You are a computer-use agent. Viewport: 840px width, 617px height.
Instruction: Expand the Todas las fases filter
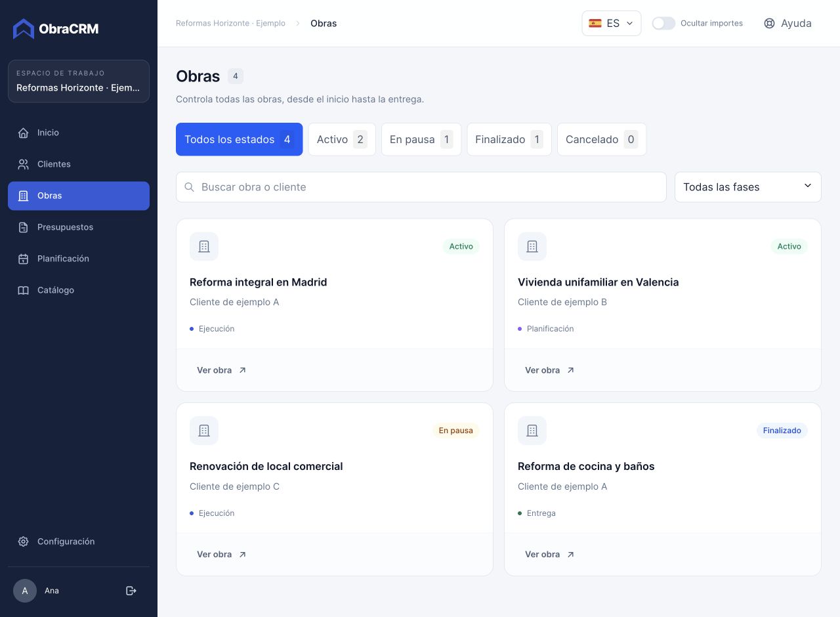coord(748,187)
